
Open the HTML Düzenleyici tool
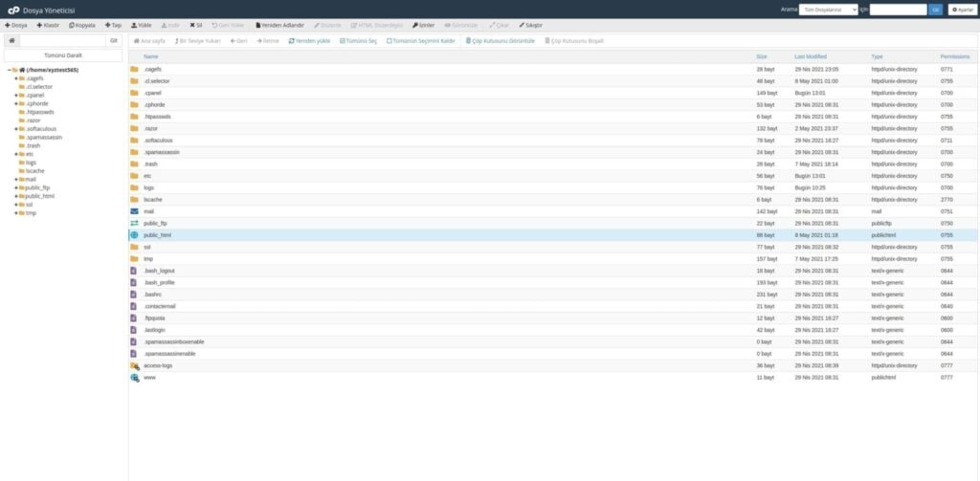pos(377,26)
